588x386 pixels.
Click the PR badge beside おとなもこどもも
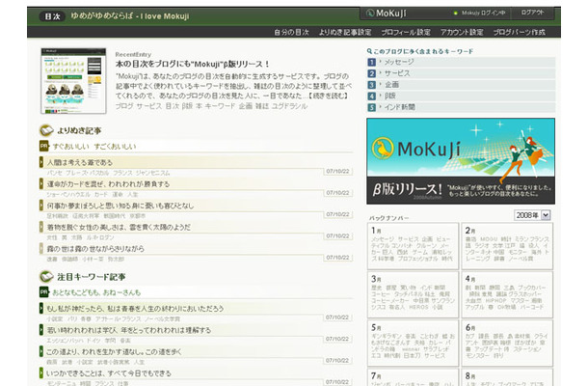click(x=44, y=292)
